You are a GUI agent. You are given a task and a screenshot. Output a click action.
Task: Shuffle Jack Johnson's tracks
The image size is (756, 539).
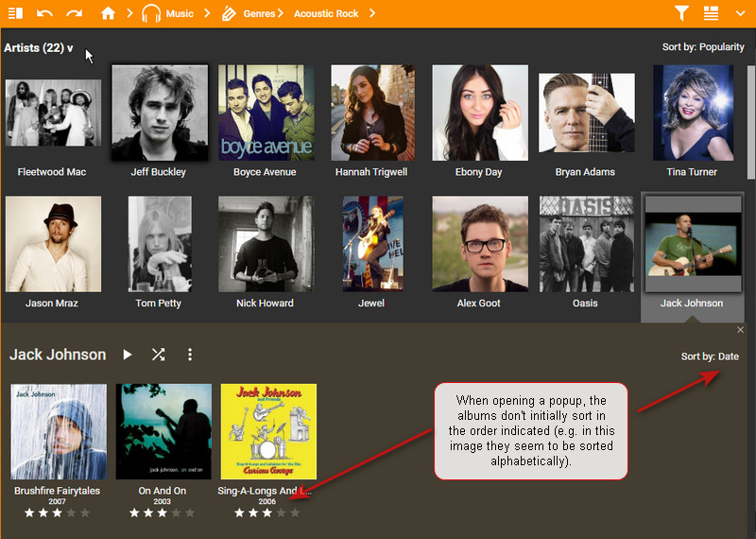[x=158, y=355]
